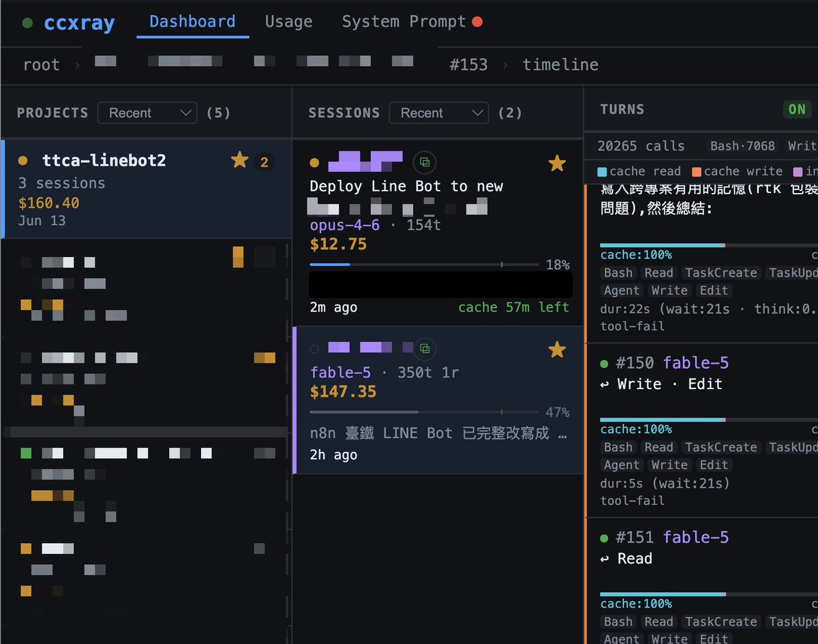Click the cache 57m left label

coord(513,307)
